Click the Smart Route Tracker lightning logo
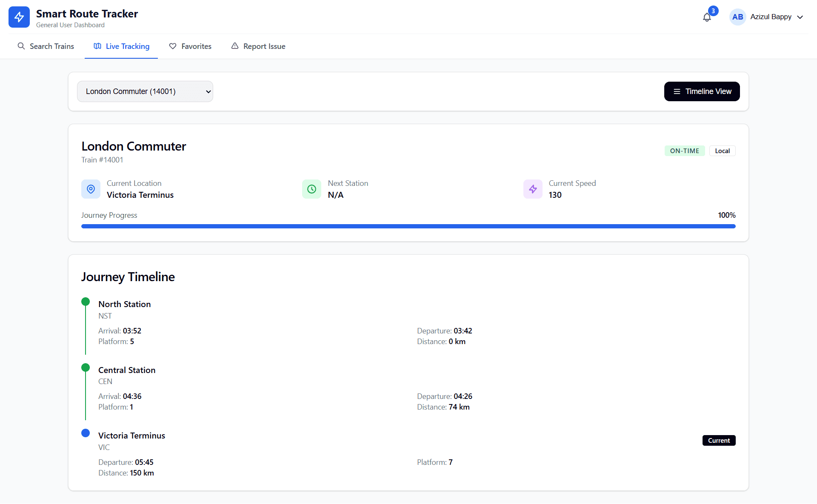 (x=19, y=17)
